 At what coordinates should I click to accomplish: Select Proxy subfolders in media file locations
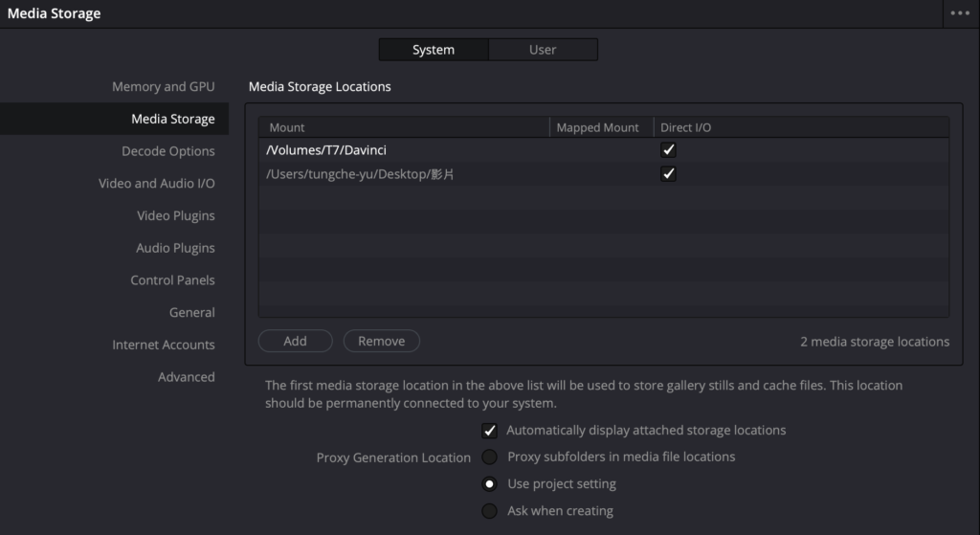point(490,457)
